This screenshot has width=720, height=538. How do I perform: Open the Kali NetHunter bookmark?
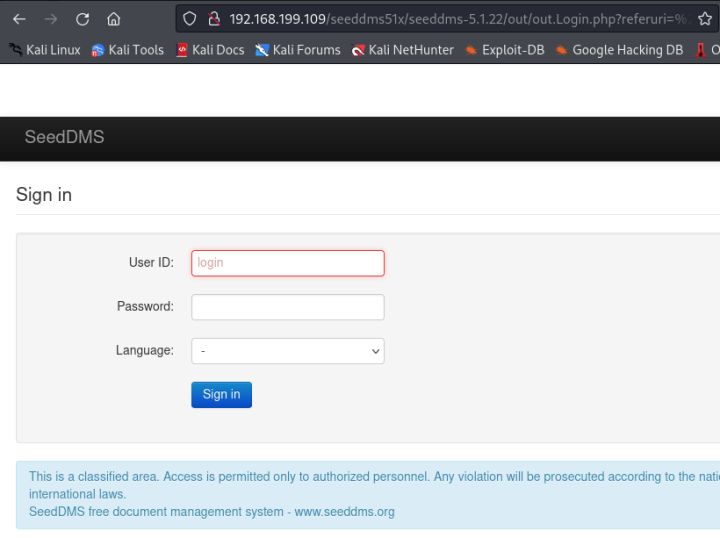pyautogui.click(x=403, y=50)
